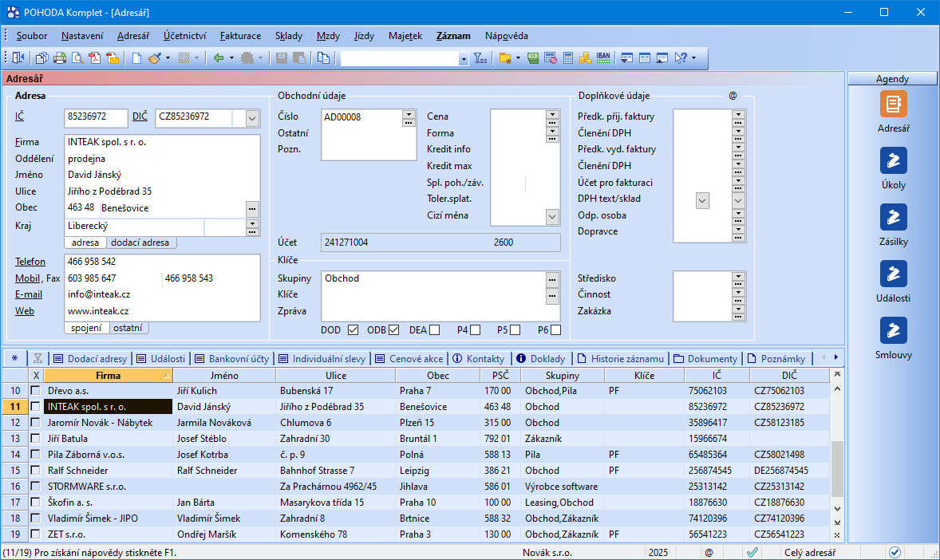Switch to the dodací adresa tab
The image size is (940, 560).
coord(140,243)
